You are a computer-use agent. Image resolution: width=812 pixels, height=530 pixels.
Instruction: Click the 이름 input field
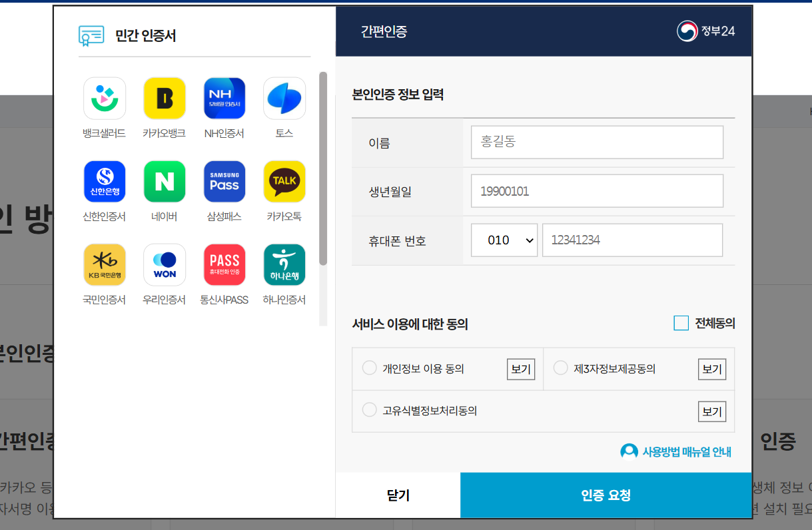[x=597, y=142]
